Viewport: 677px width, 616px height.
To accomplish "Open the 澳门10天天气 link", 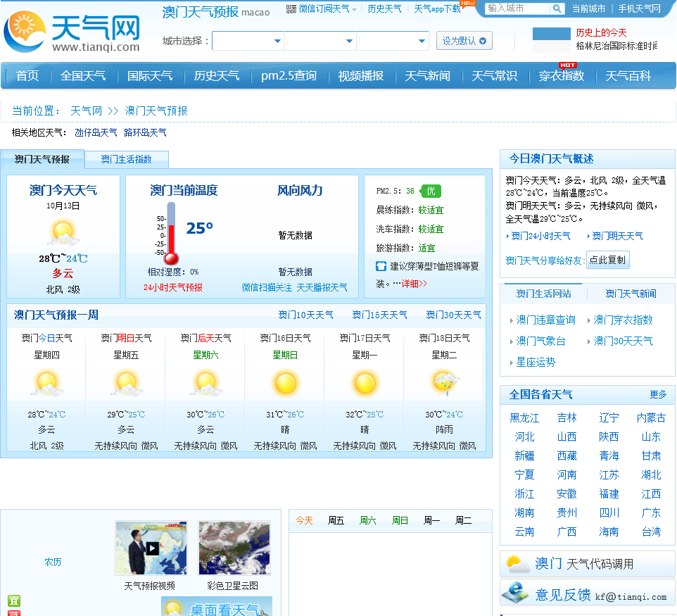I will click(x=305, y=315).
